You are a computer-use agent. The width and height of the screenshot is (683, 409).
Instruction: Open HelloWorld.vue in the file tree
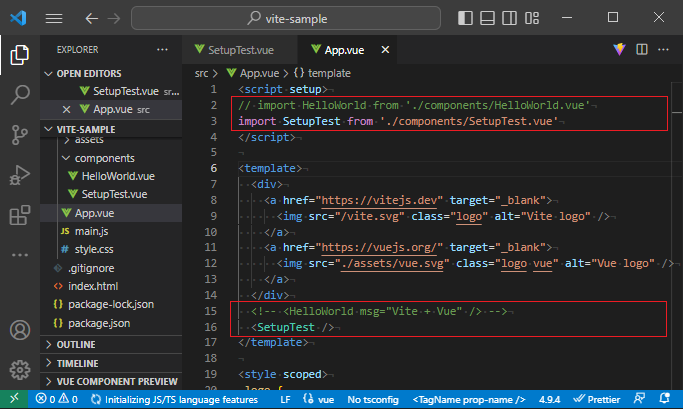118,176
